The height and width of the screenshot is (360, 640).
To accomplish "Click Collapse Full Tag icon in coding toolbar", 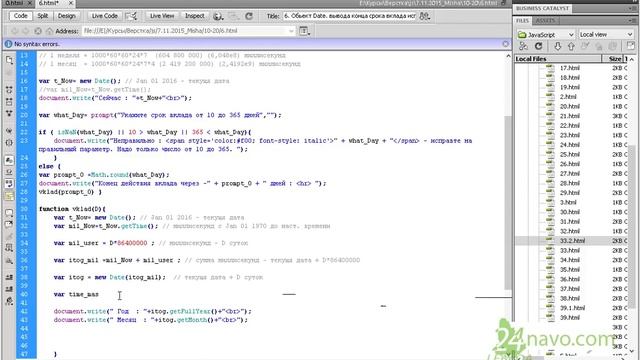I will [9, 89].
